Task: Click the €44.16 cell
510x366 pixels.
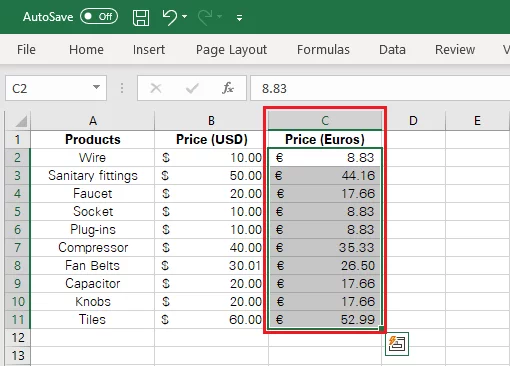Action: (x=325, y=176)
